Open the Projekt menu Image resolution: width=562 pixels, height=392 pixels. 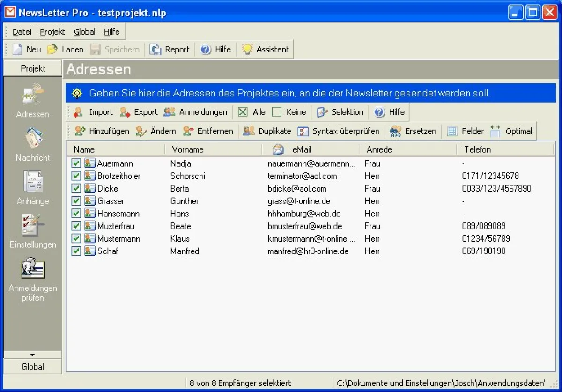click(x=52, y=32)
